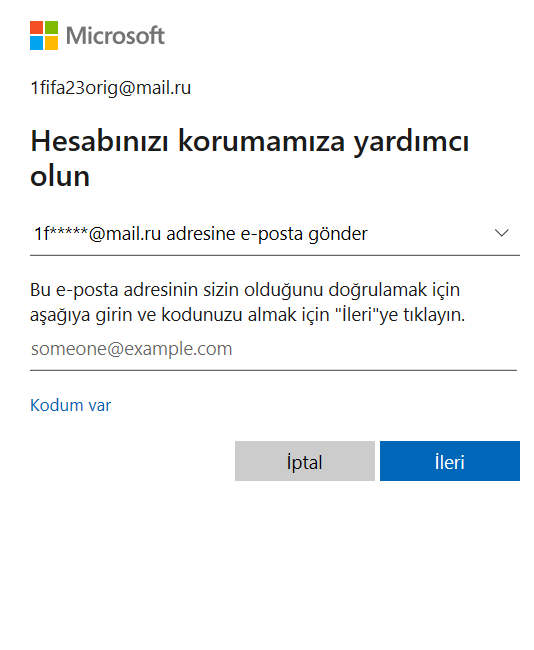
Task: Click the down chevron of the verification dropdown
Action: tap(502, 233)
